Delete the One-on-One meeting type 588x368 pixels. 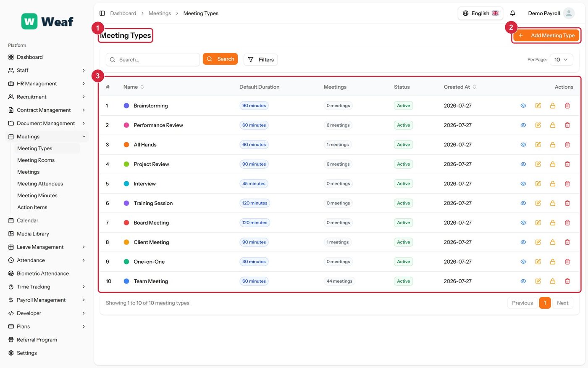point(567,262)
